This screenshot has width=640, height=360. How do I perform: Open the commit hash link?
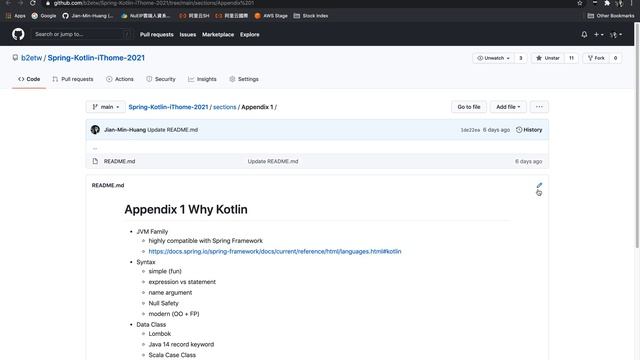[470, 130]
